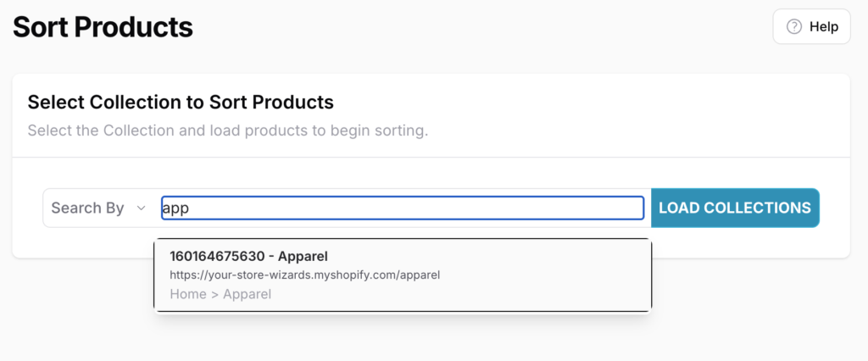The height and width of the screenshot is (361, 868).
Task: Open the Help button
Action: point(811,26)
